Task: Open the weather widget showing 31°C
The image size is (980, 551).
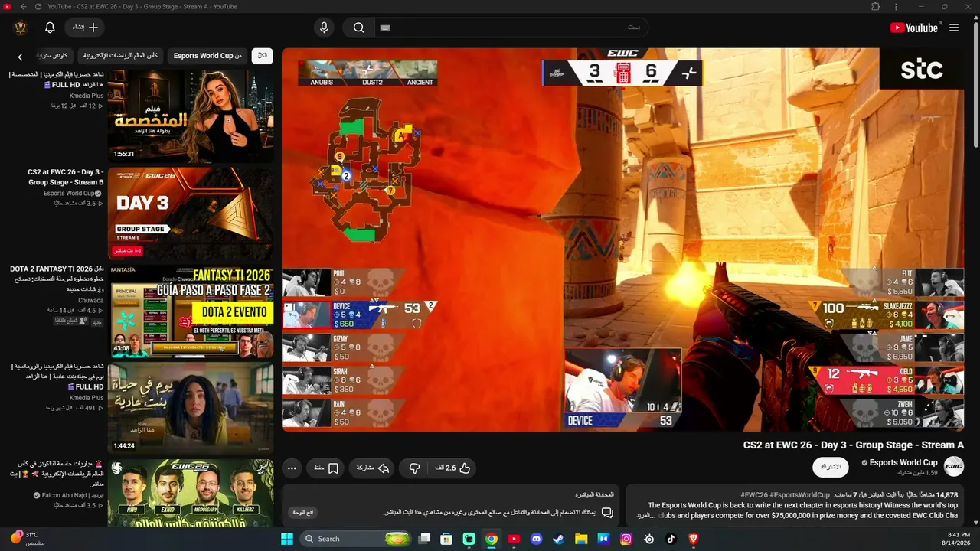Action: pos(28,539)
